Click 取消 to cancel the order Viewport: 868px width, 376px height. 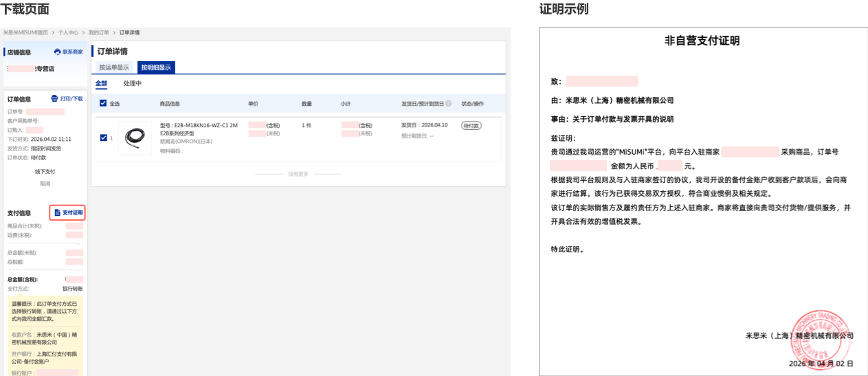click(45, 184)
